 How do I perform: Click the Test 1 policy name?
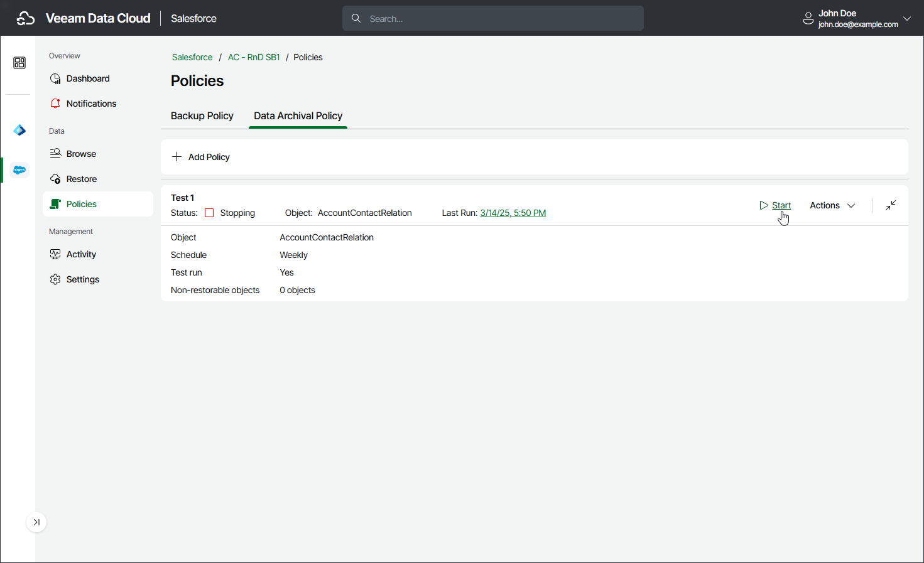click(183, 198)
